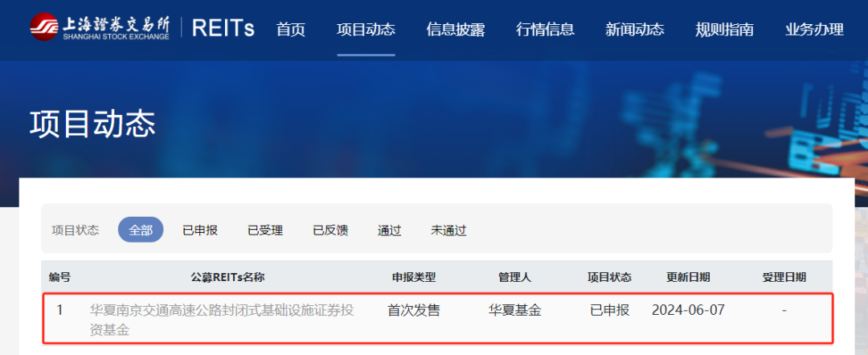Screen dimensions: 868x355
Task: Click the 华夏基金 manager cell
Action: [x=515, y=310]
